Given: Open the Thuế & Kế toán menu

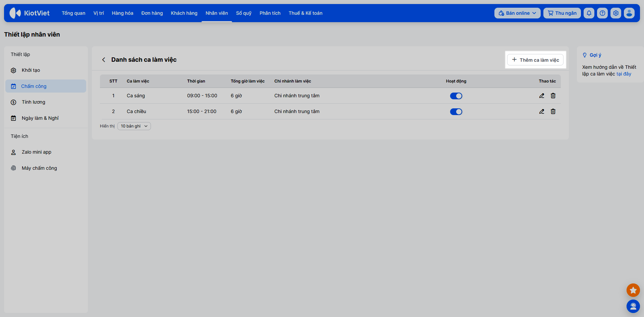Looking at the screenshot, I should tap(306, 13).
